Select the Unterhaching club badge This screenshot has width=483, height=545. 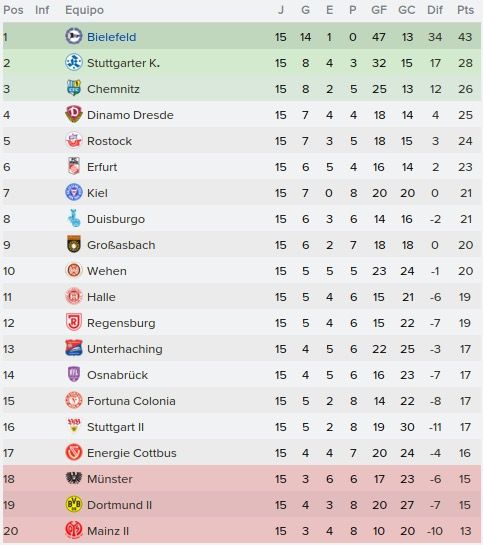(x=74, y=348)
